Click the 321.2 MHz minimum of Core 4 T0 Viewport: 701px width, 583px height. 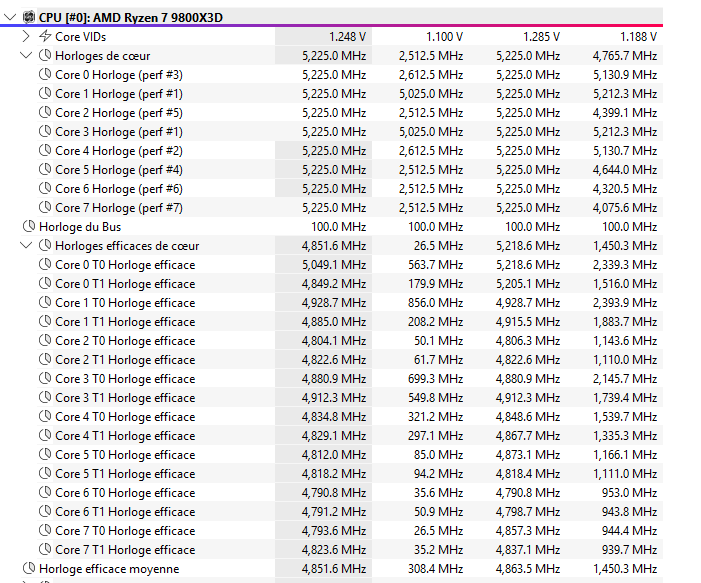coord(435,417)
